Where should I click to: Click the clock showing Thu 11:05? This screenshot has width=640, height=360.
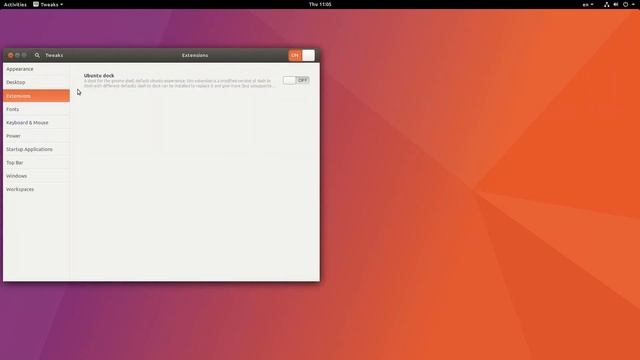point(320,4)
